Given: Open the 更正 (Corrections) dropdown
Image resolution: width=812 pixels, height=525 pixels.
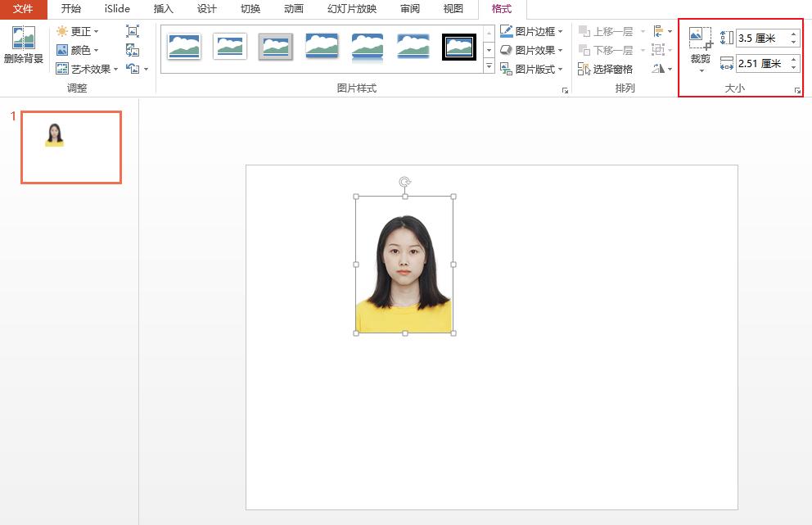Looking at the screenshot, I should tap(79, 30).
